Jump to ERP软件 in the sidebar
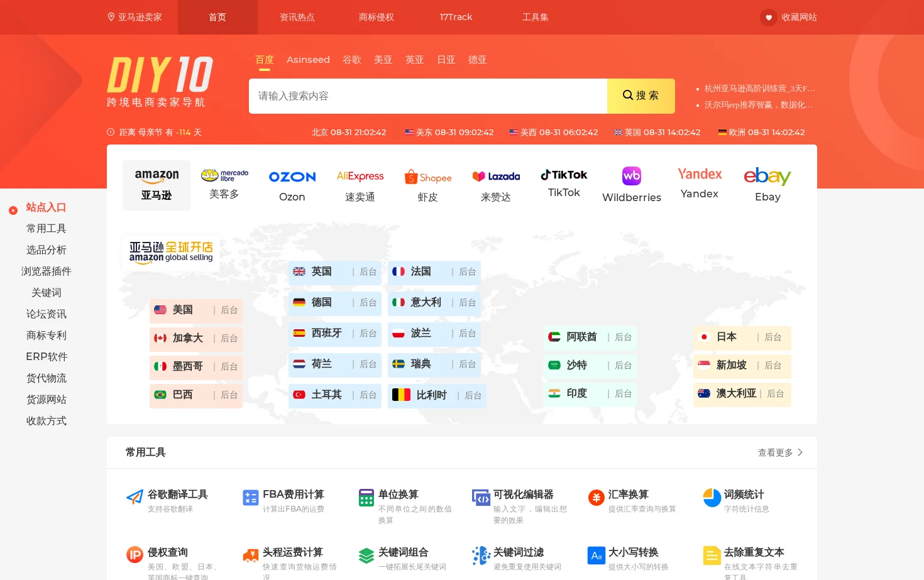This screenshot has height=580, width=924. coord(47,357)
